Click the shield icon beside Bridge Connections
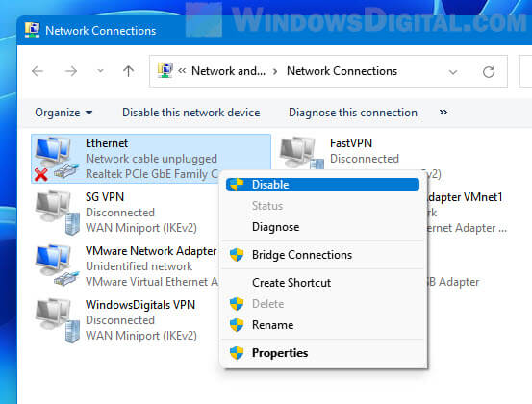The height and width of the screenshot is (404, 532). [x=237, y=255]
